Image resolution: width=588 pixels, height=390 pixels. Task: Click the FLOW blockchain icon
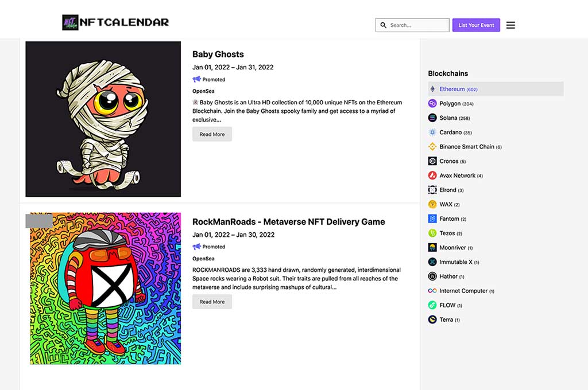coord(432,305)
